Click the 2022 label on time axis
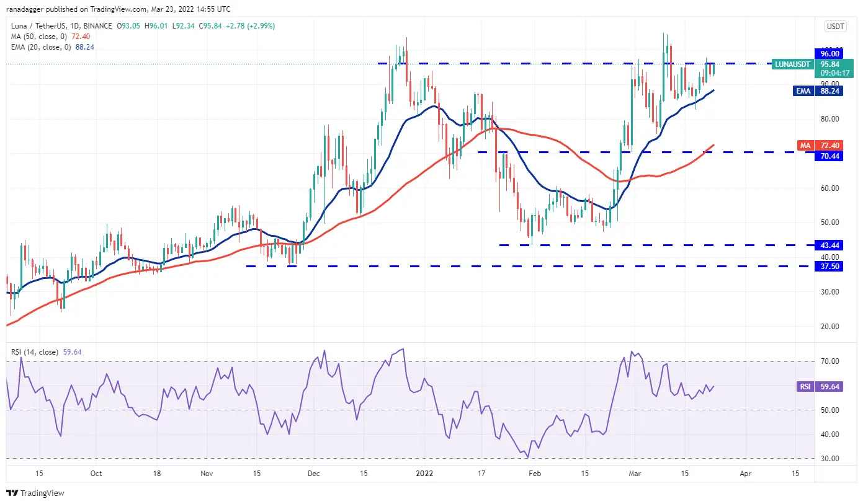 (424, 473)
